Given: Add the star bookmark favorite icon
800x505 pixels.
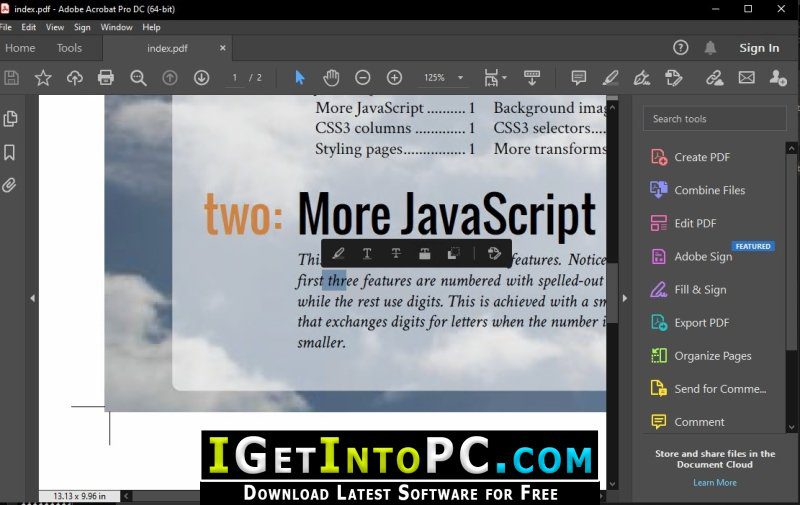Looking at the screenshot, I should pyautogui.click(x=43, y=78).
